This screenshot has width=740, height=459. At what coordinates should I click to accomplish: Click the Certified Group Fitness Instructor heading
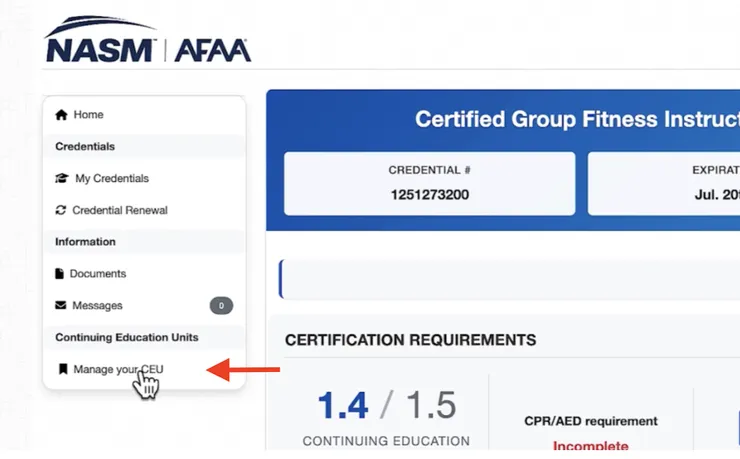tap(577, 120)
